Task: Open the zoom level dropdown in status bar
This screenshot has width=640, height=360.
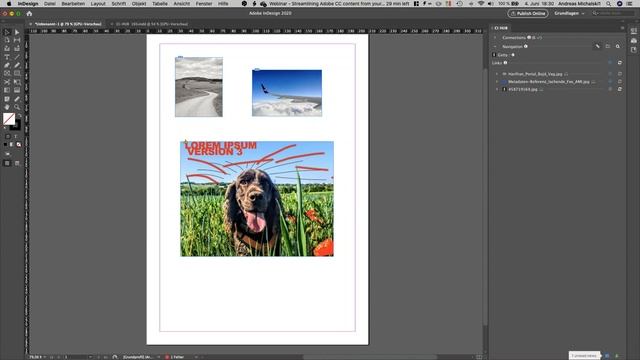Action: coord(44,357)
